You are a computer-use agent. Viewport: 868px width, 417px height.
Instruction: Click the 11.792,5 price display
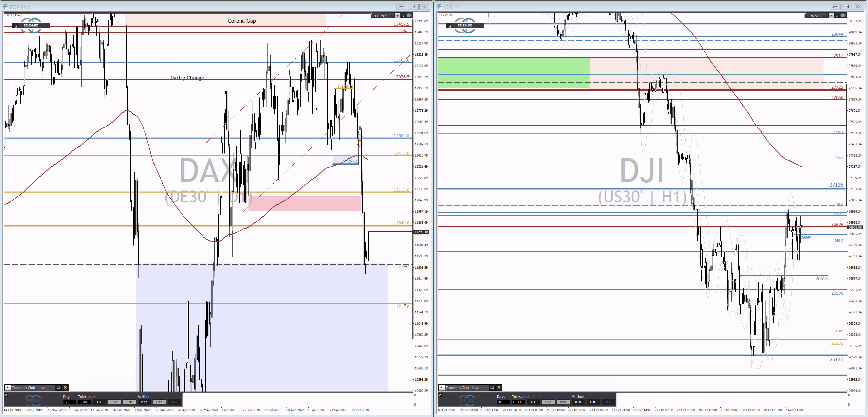[x=382, y=16]
